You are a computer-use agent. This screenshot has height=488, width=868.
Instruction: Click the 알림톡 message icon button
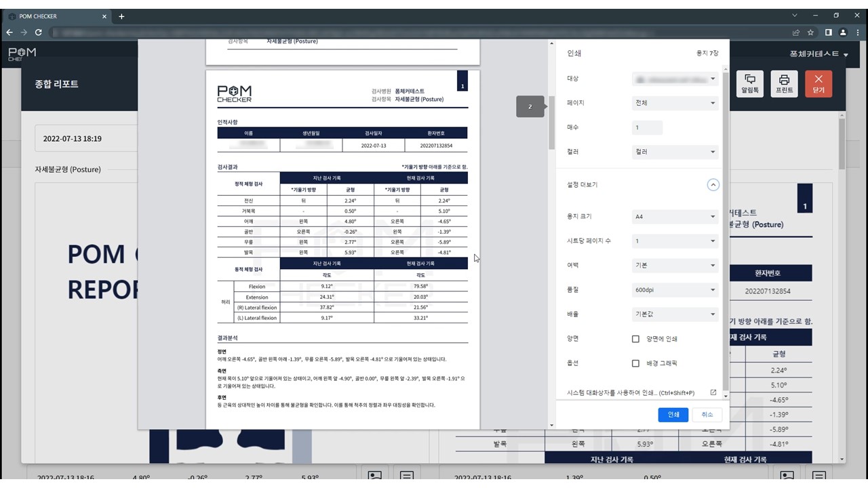point(750,84)
